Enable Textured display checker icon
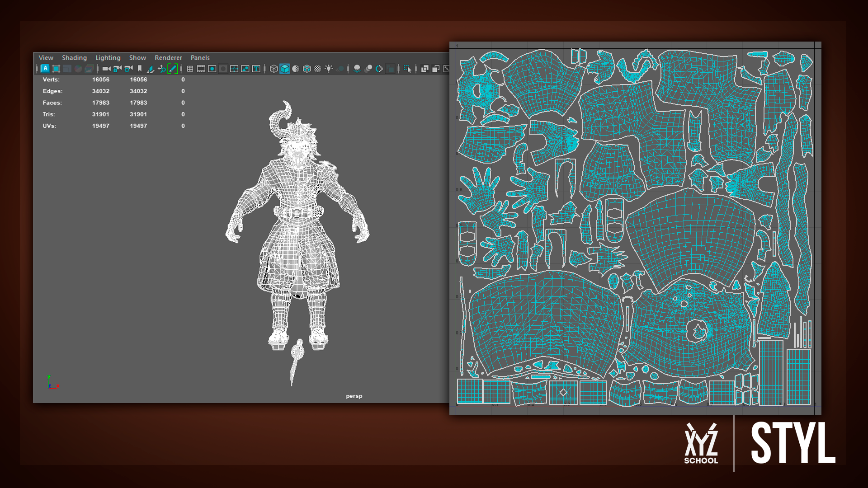 click(318, 69)
